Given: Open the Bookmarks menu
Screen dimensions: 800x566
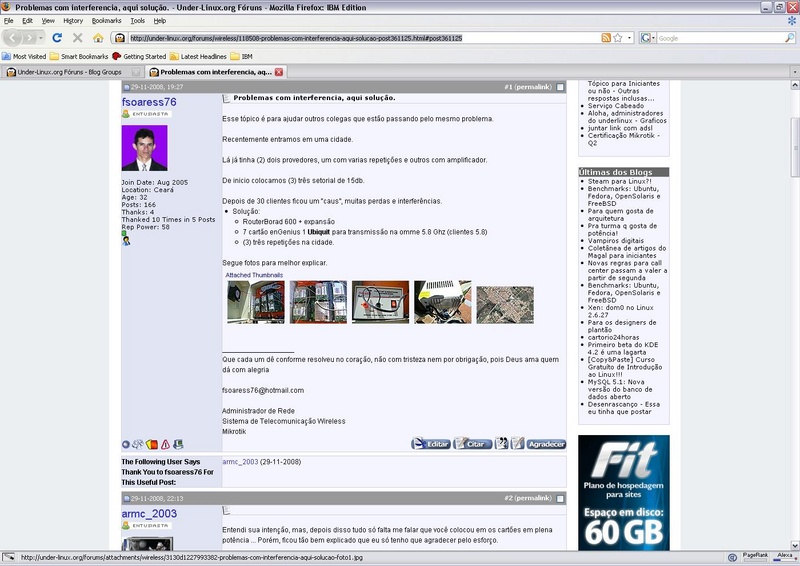Looking at the screenshot, I should [x=107, y=21].
